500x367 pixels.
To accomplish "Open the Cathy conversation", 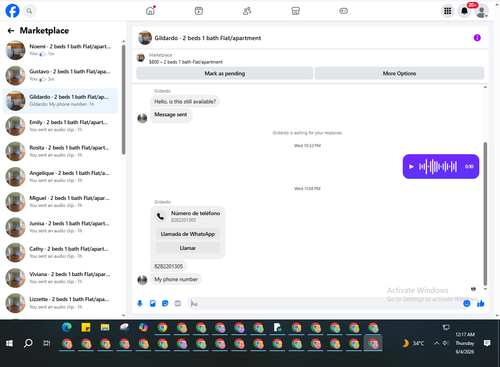I will coord(60,252).
